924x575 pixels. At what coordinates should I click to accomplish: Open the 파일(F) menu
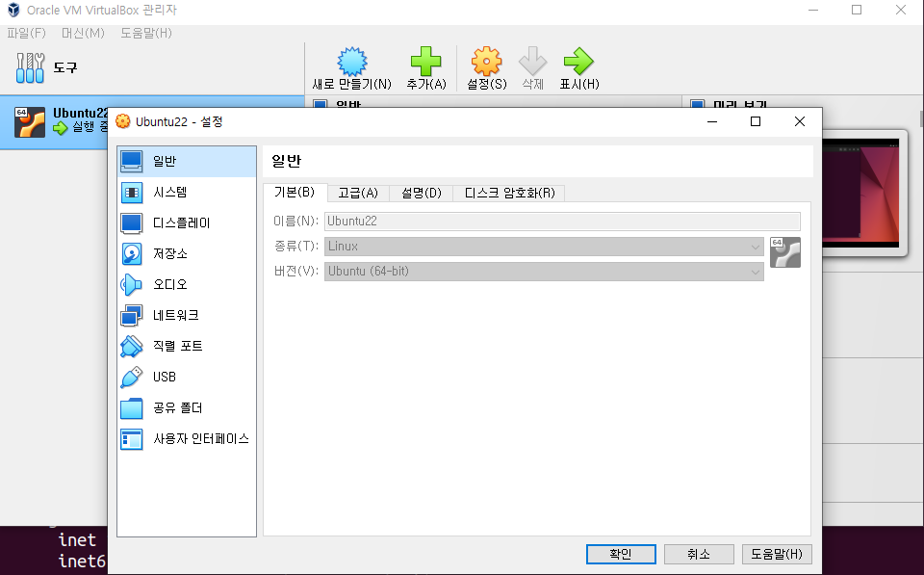pyautogui.click(x=27, y=33)
